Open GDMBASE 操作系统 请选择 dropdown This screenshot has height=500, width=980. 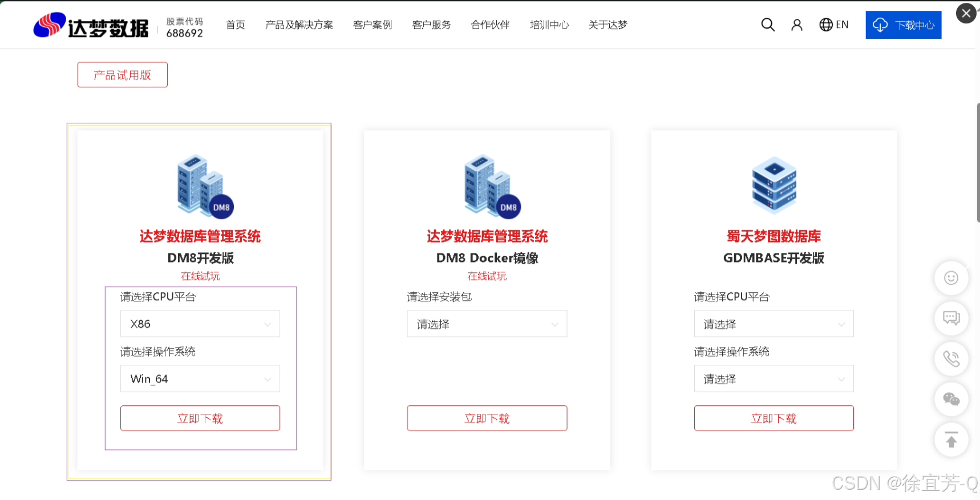click(774, 378)
